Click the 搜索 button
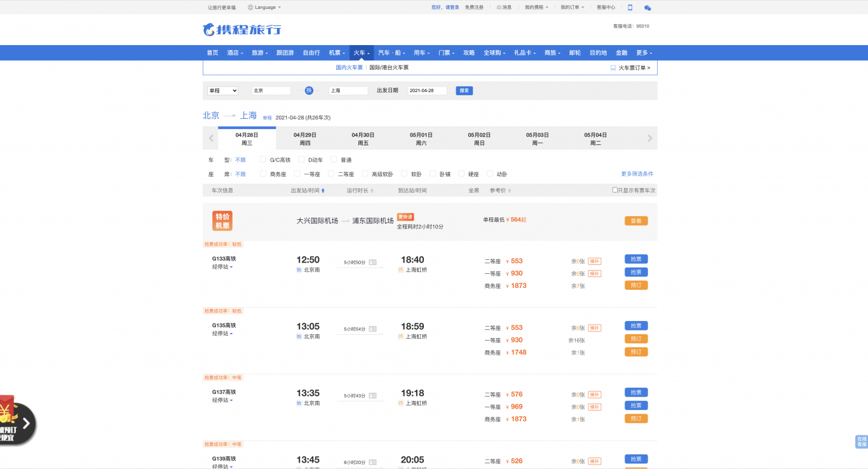 [465, 91]
